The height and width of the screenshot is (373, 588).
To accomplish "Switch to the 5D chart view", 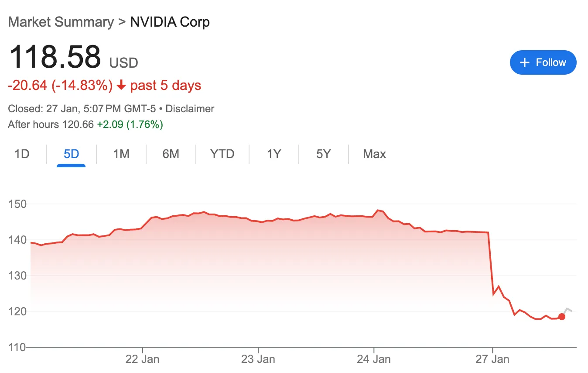I will [71, 154].
